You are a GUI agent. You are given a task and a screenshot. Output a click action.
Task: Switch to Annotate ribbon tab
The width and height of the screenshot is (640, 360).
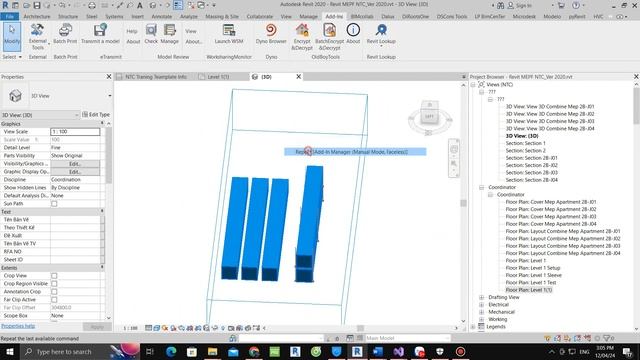[x=162, y=16]
